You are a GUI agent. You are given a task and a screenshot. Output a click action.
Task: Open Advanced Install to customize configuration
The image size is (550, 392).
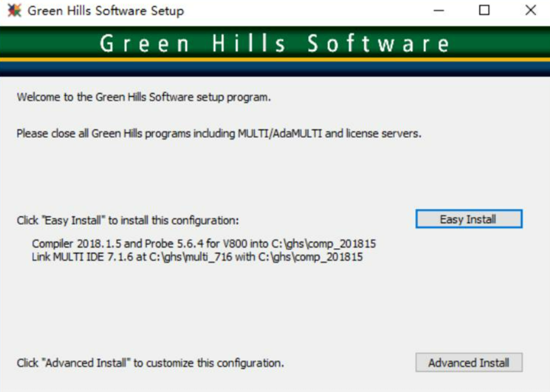(469, 362)
